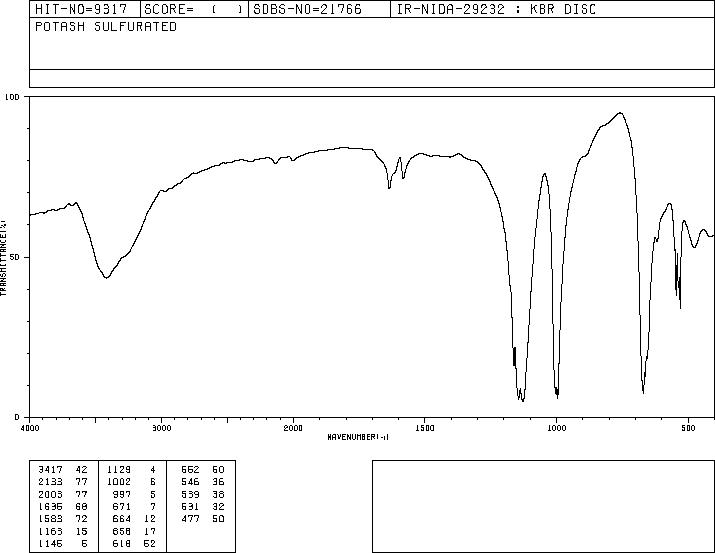Click peak table value '546'

[x=190, y=482]
